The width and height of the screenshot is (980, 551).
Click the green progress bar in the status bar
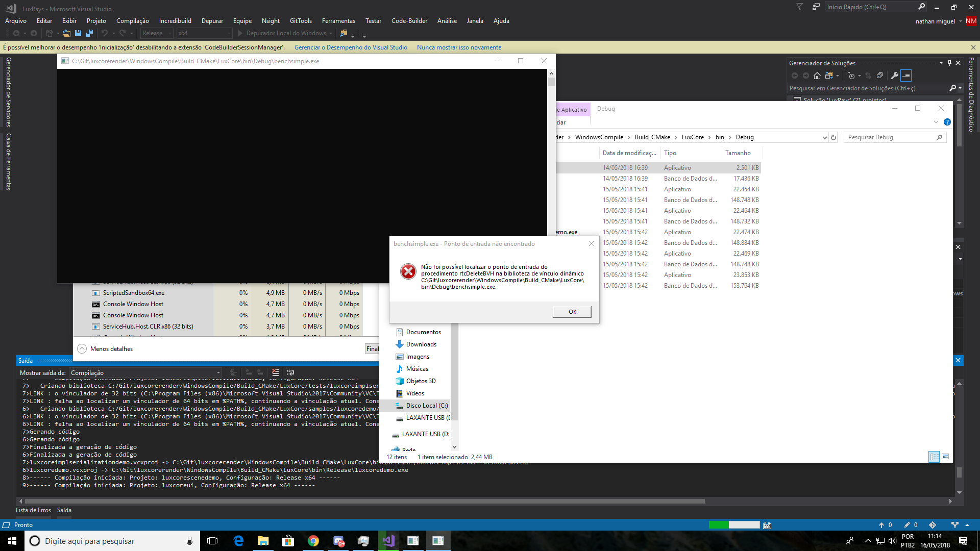pos(720,524)
